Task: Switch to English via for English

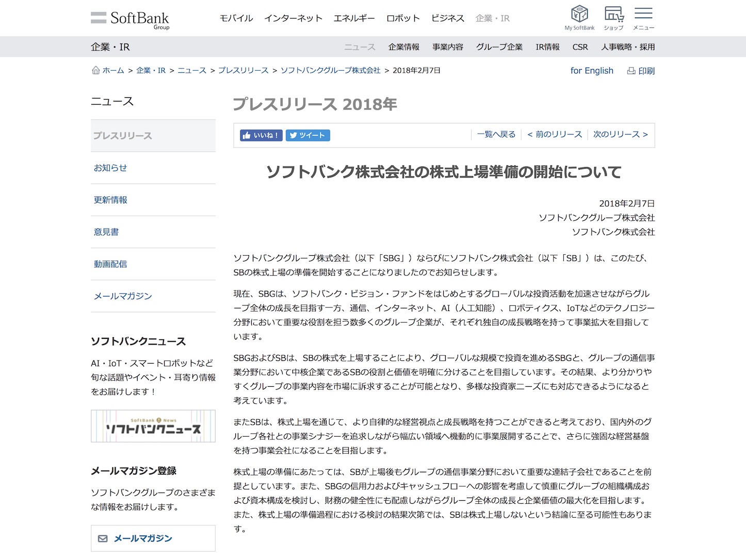Action: [592, 71]
